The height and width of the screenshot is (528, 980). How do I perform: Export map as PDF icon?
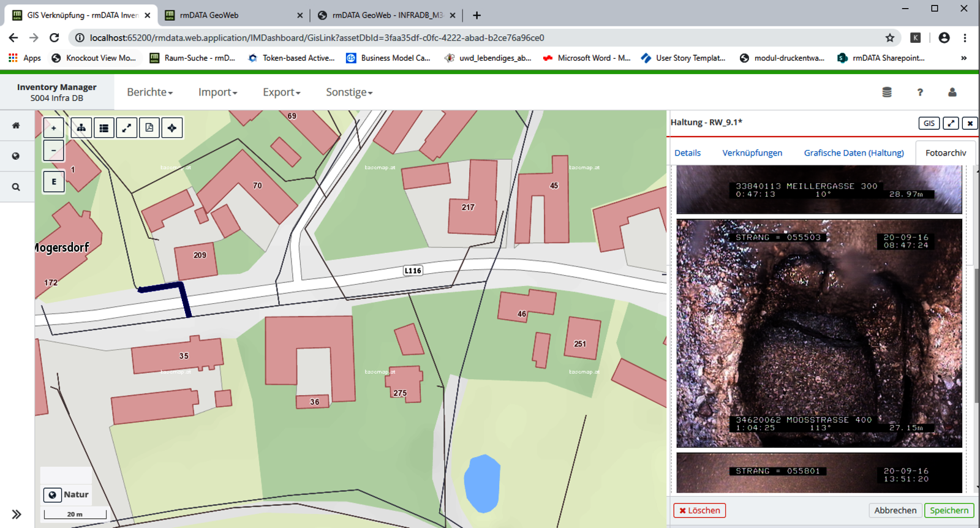click(x=149, y=128)
